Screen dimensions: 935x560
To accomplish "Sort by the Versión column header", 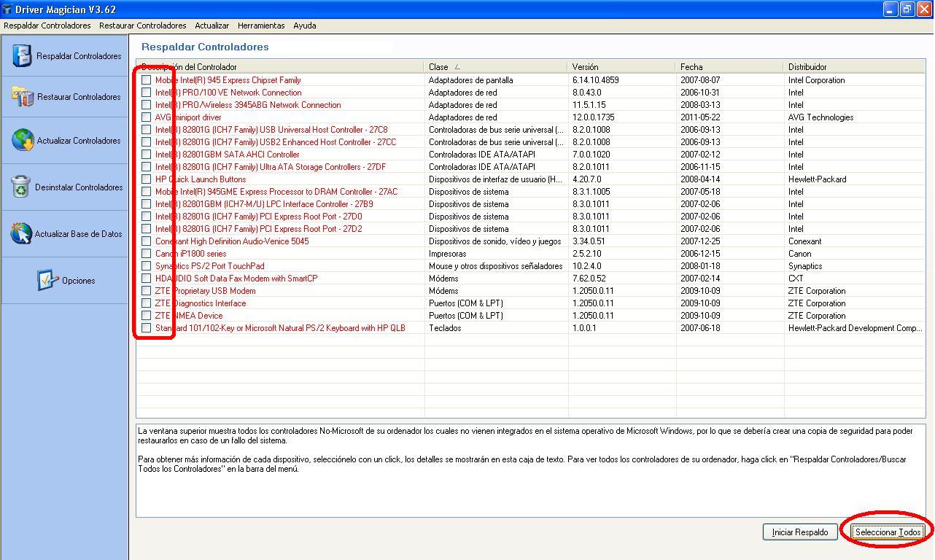I will pyautogui.click(x=622, y=66).
